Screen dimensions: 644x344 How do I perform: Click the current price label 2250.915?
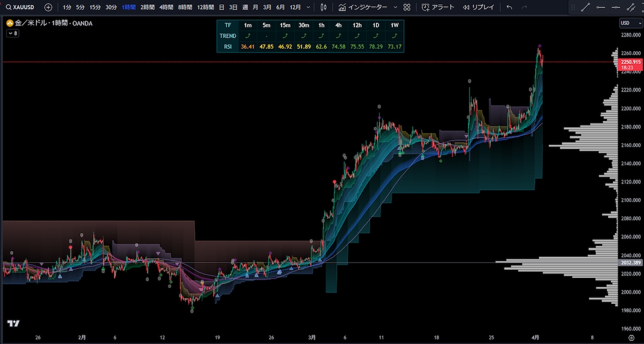pos(631,62)
